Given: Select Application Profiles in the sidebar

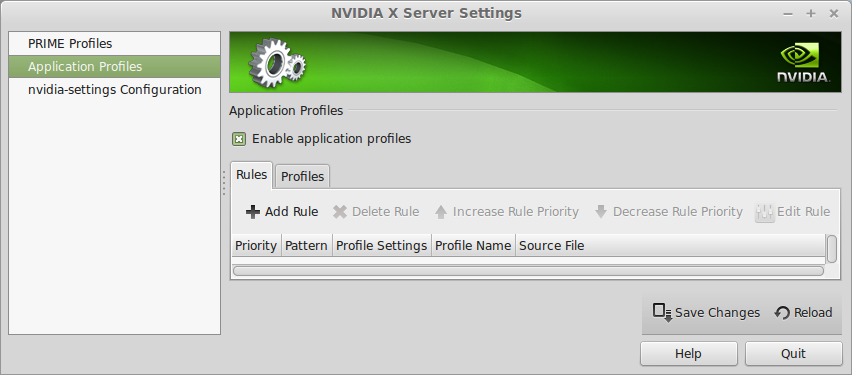Looking at the screenshot, I should [115, 66].
